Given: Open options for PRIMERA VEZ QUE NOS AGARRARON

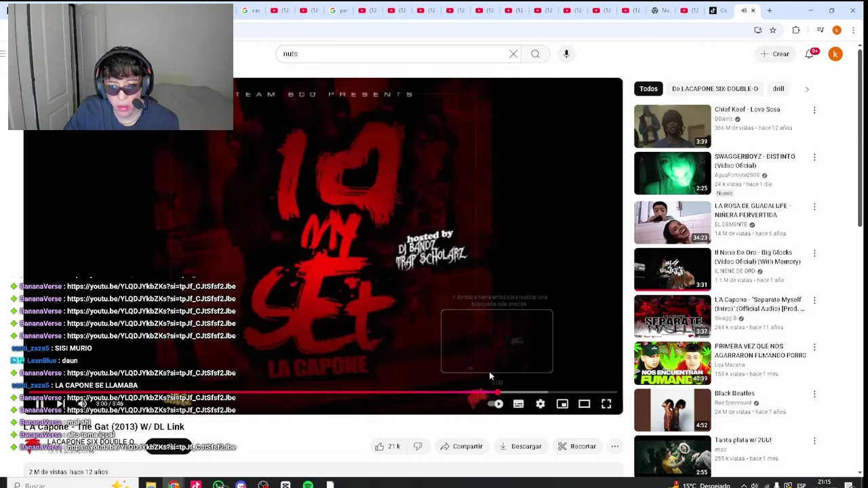Looking at the screenshot, I should click(814, 347).
